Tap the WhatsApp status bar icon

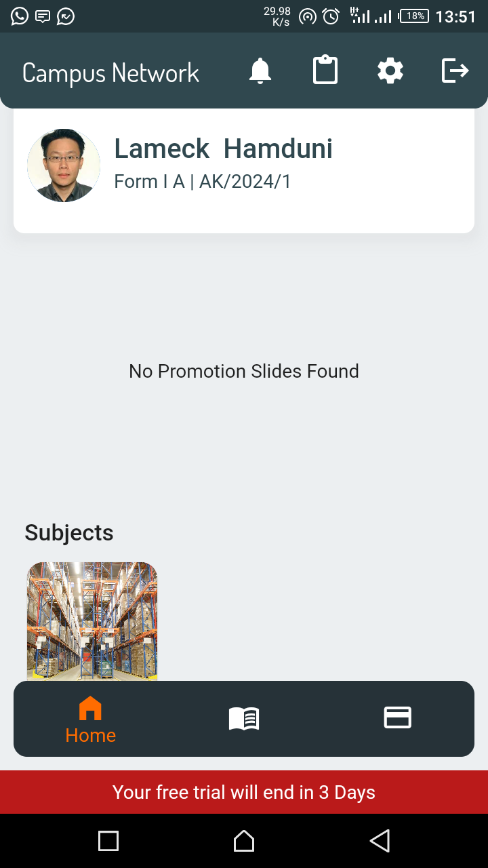20,16
